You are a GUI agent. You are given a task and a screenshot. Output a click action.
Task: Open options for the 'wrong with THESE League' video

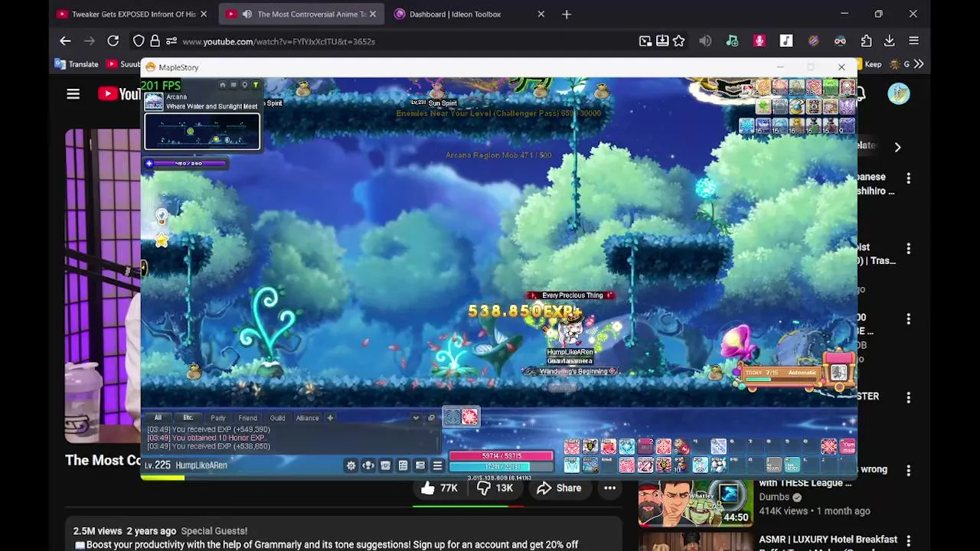click(909, 469)
